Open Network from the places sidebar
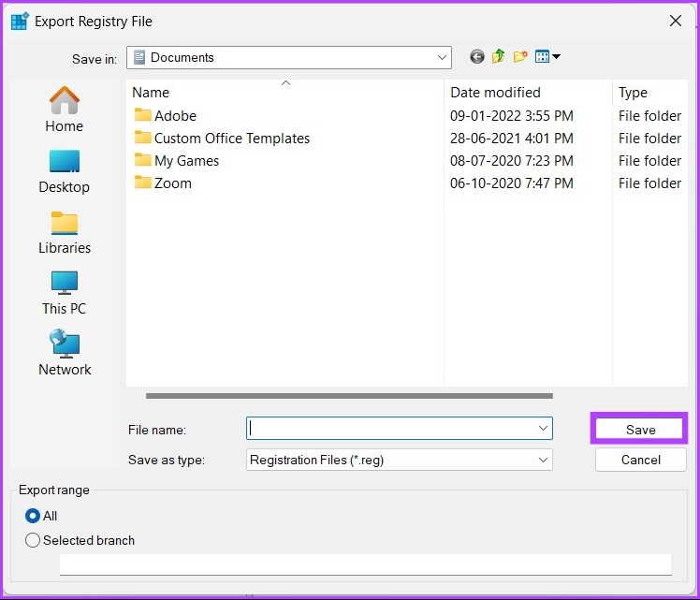This screenshot has width=700, height=600. tap(65, 353)
